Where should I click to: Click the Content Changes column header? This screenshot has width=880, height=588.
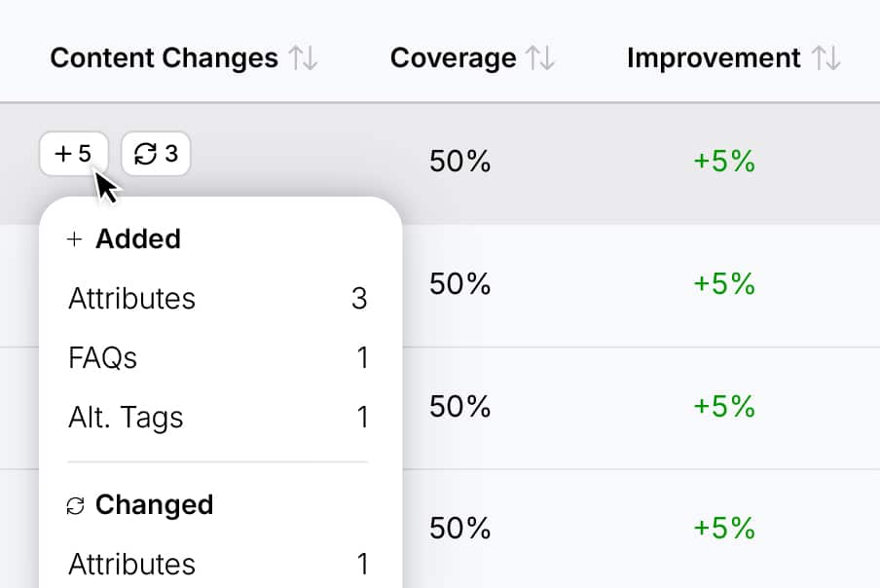pos(164,57)
